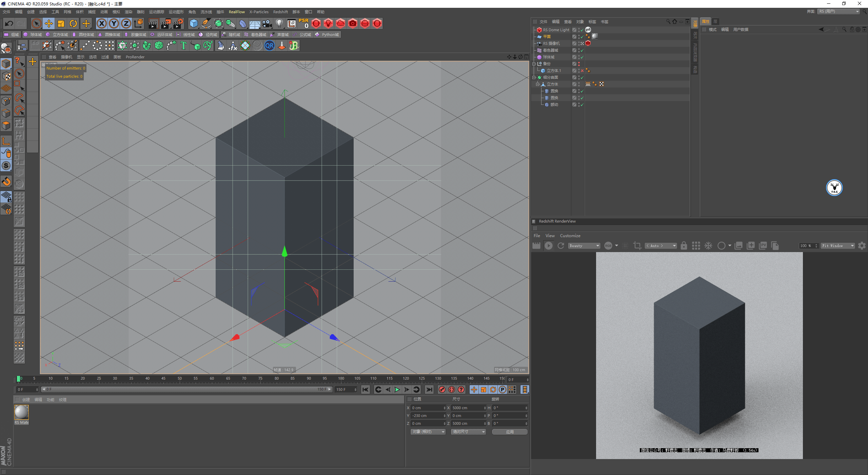The image size is (868, 475).
Task: Open the Beauty AOV dropdown
Action: [584, 246]
